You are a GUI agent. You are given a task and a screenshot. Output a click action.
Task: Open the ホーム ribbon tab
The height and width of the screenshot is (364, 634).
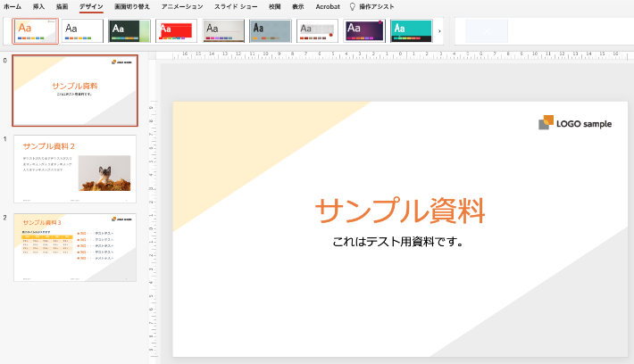point(13,6)
